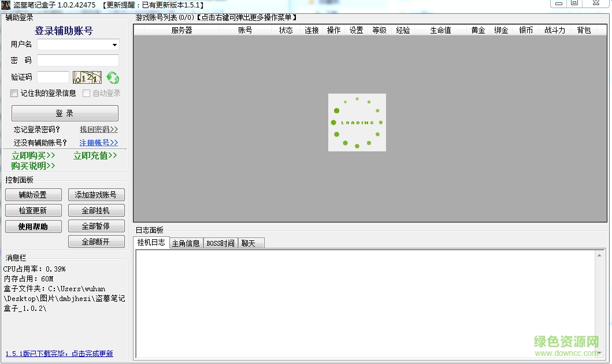
Task: Open the 注册帐号 registration link
Action: click(x=98, y=142)
